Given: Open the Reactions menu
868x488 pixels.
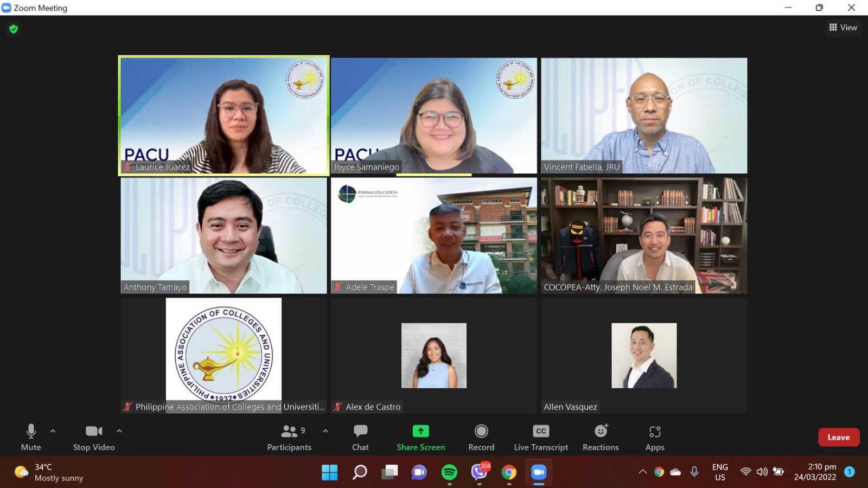Looking at the screenshot, I should [x=601, y=437].
